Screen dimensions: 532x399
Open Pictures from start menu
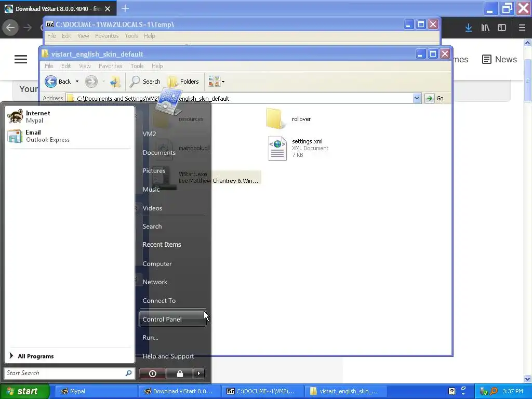(x=154, y=170)
